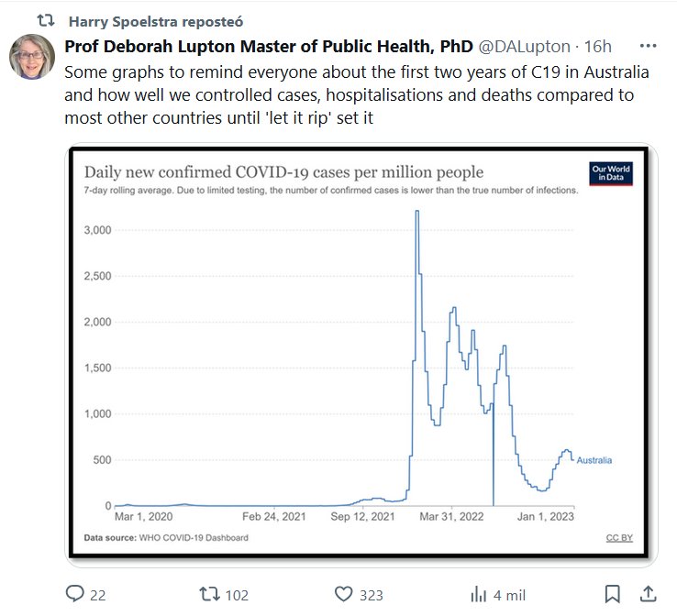Click the 16h timestamp link
The width and height of the screenshot is (677, 616).
(596, 47)
